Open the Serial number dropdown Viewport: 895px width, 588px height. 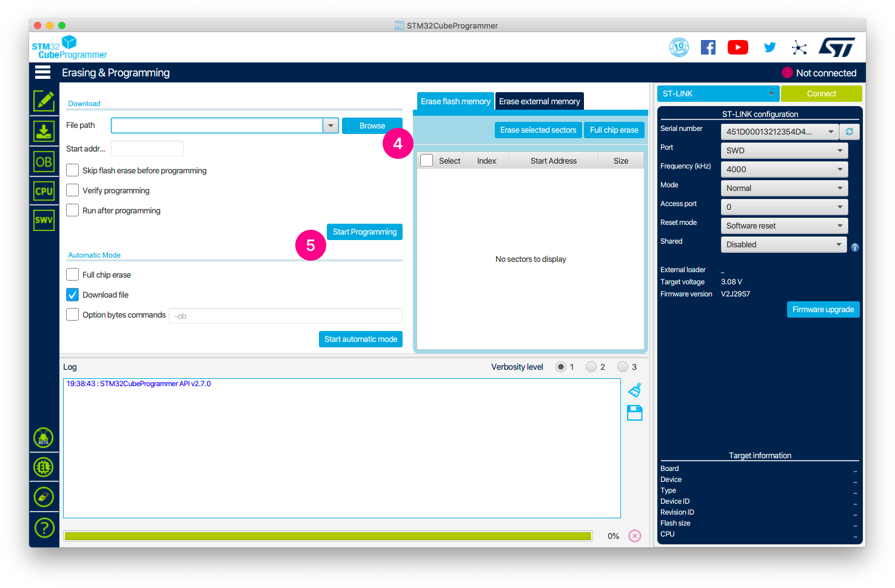coord(779,132)
